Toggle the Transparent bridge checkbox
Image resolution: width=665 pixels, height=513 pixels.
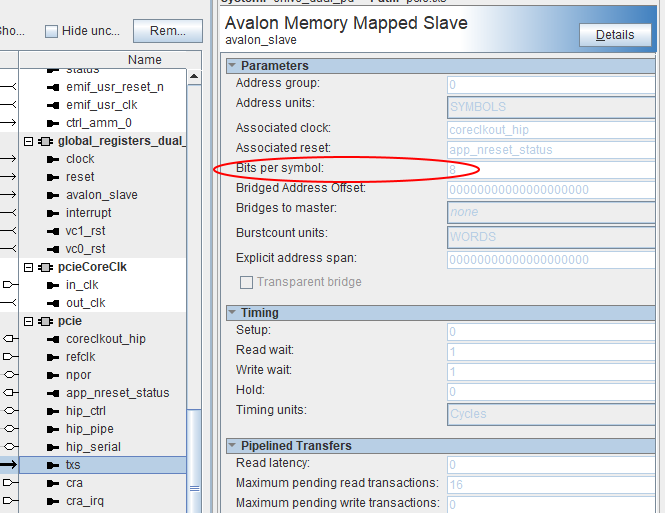[246, 282]
